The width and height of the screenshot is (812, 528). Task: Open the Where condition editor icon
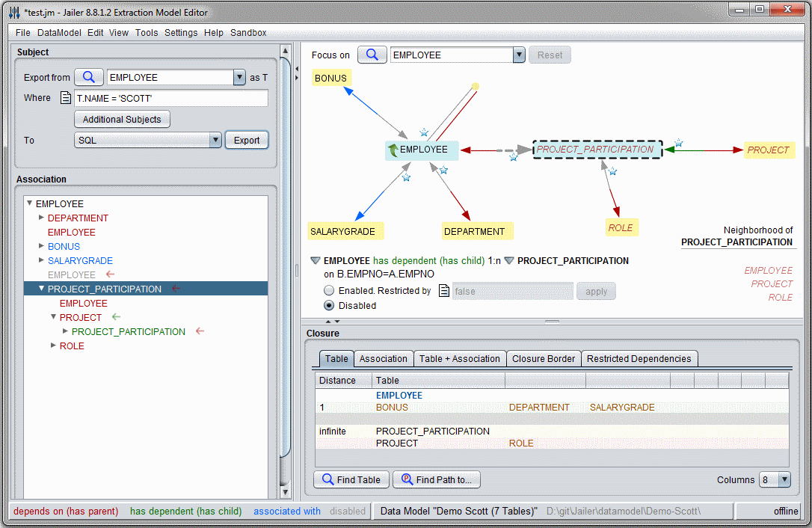pyautogui.click(x=66, y=98)
